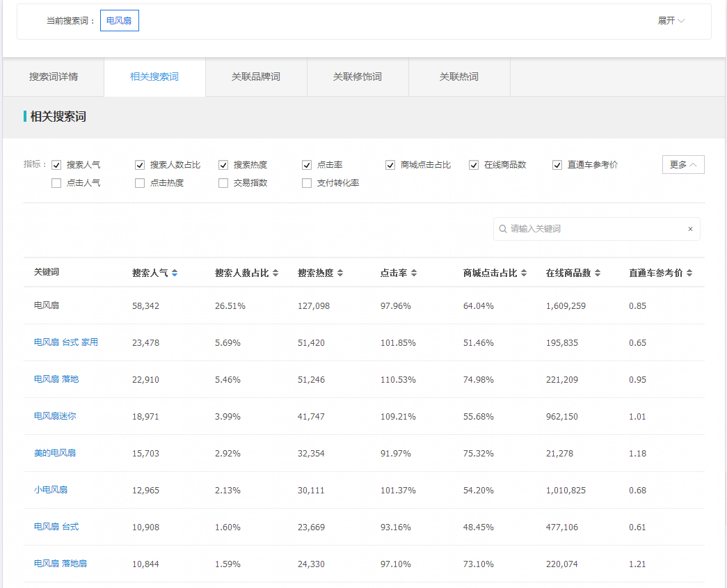Viewport: 727px width, 588px height.
Task: Click the 搜索热度 sort arrows
Action: coord(339,273)
